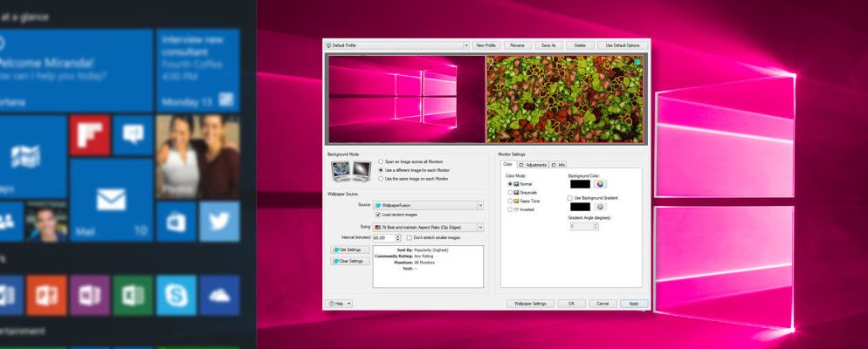Viewport: 868px width, 349px height.
Task: Open Wallpaper Settings
Action: [x=530, y=304]
